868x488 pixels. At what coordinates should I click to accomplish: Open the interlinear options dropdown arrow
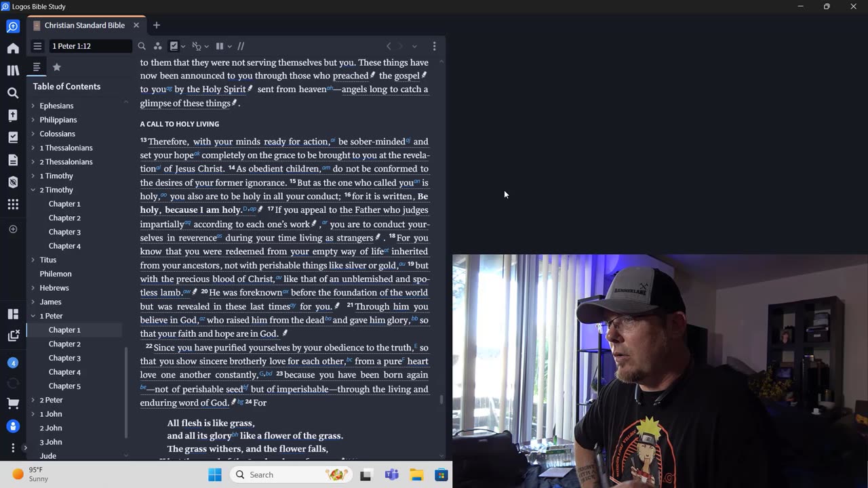tap(206, 47)
